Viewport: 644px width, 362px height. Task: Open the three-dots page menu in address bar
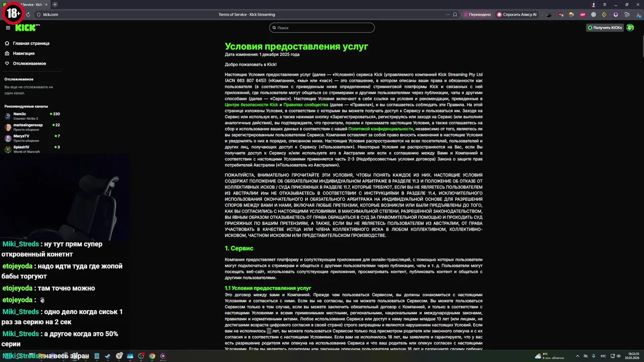click(x=448, y=15)
